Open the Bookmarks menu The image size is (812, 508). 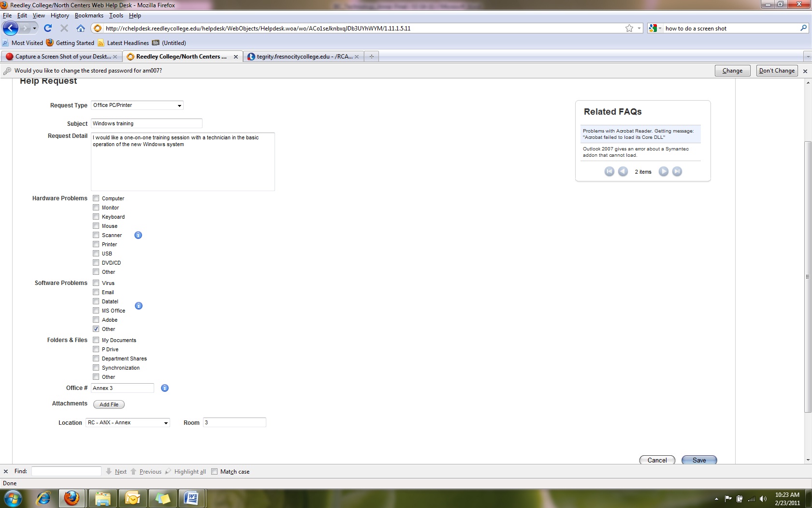(89, 15)
